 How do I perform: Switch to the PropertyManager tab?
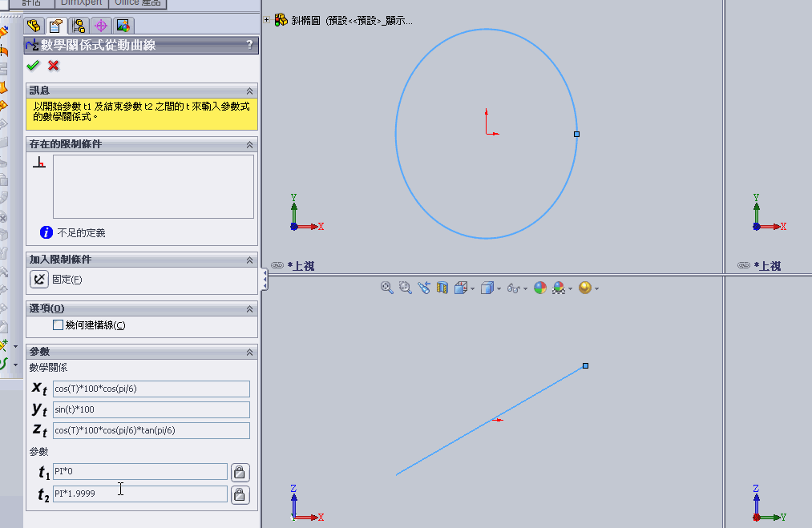click(x=56, y=26)
